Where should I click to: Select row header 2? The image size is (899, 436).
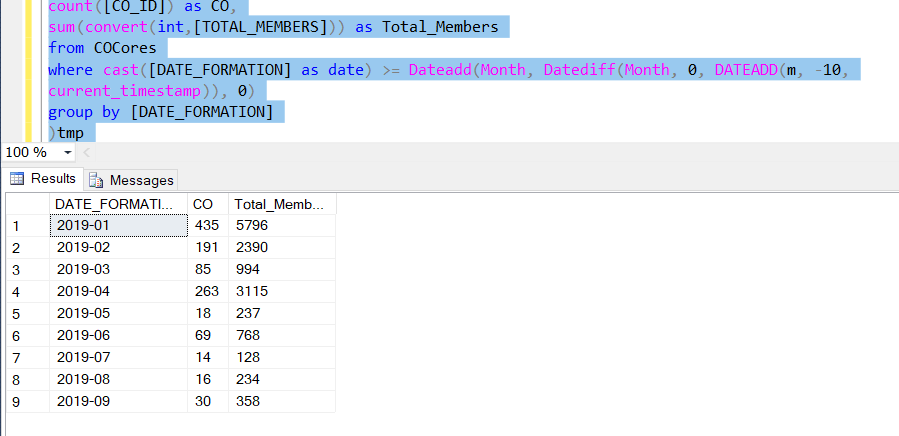click(28, 248)
